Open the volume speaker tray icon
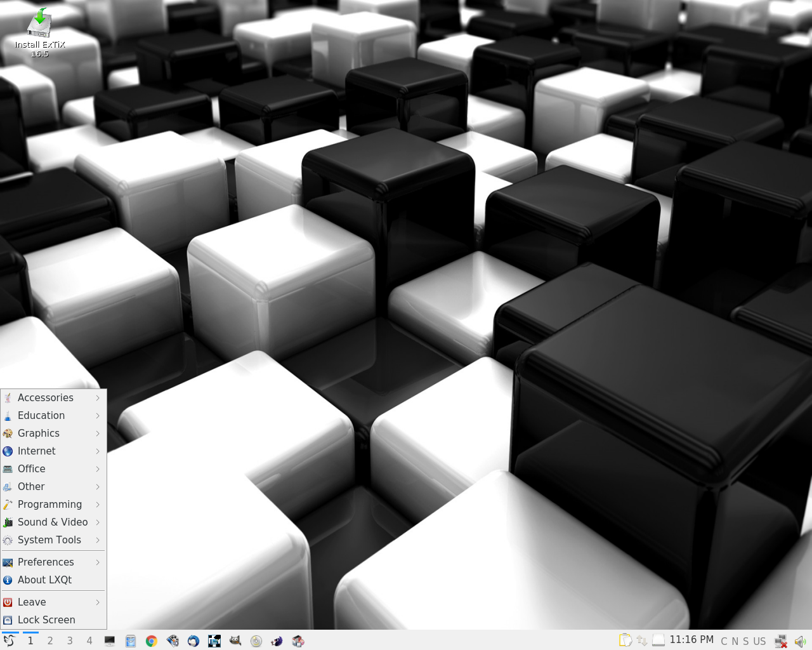Viewport: 812px width, 650px height. 800,641
